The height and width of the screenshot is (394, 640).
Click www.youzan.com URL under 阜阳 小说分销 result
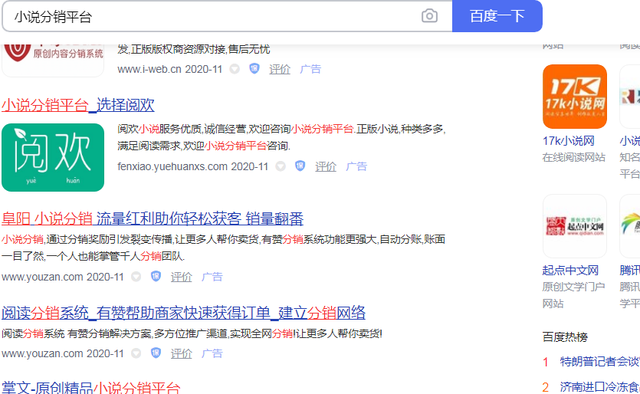(x=63, y=277)
